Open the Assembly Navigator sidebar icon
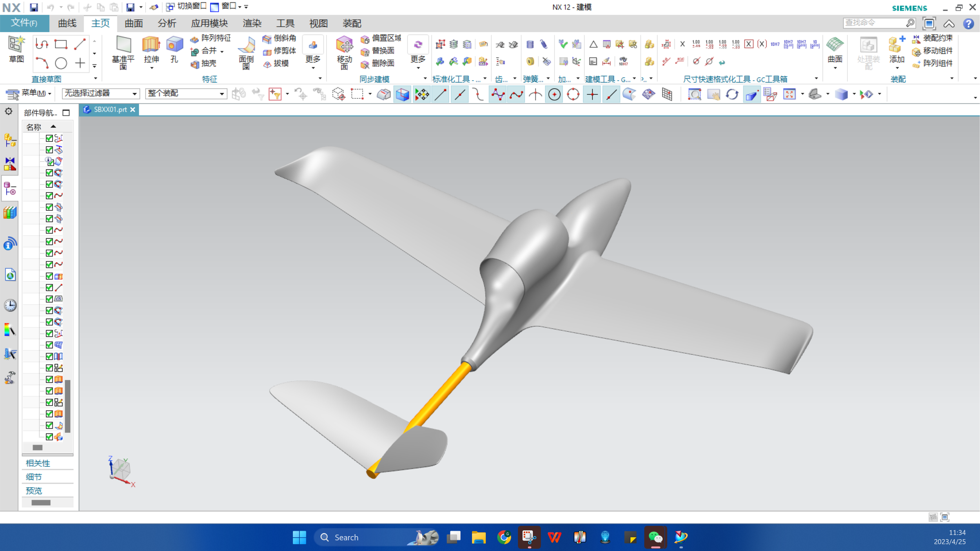 [x=10, y=140]
